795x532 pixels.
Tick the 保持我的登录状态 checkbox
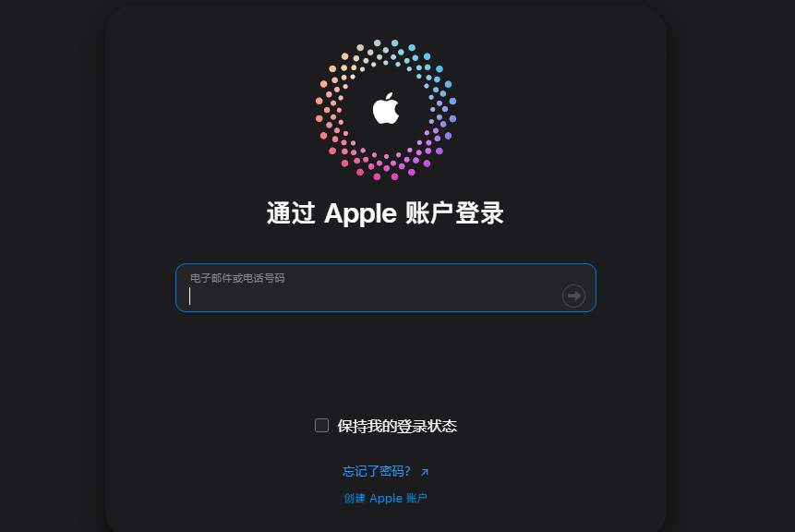coord(321,425)
